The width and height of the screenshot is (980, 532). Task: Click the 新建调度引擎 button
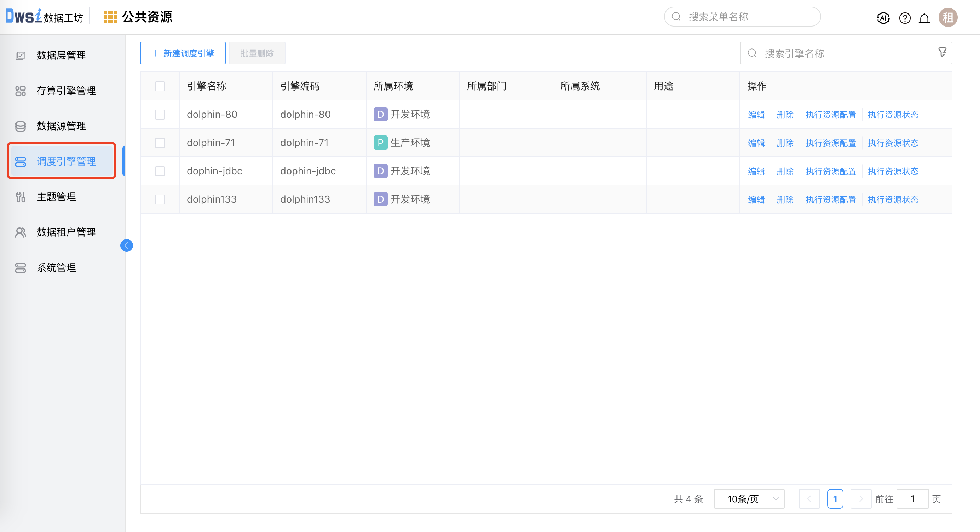[183, 53]
